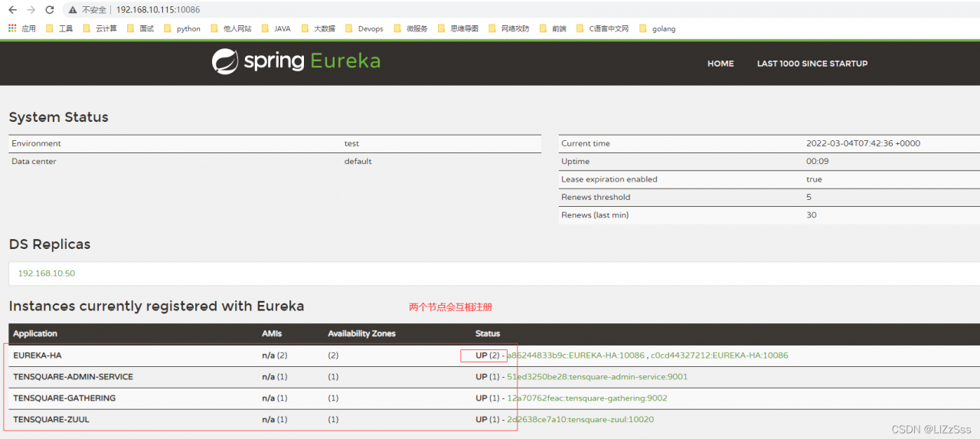Open the 网络攻防 bookmark folder
The height and width of the screenshot is (439, 980).
point(508,28)
